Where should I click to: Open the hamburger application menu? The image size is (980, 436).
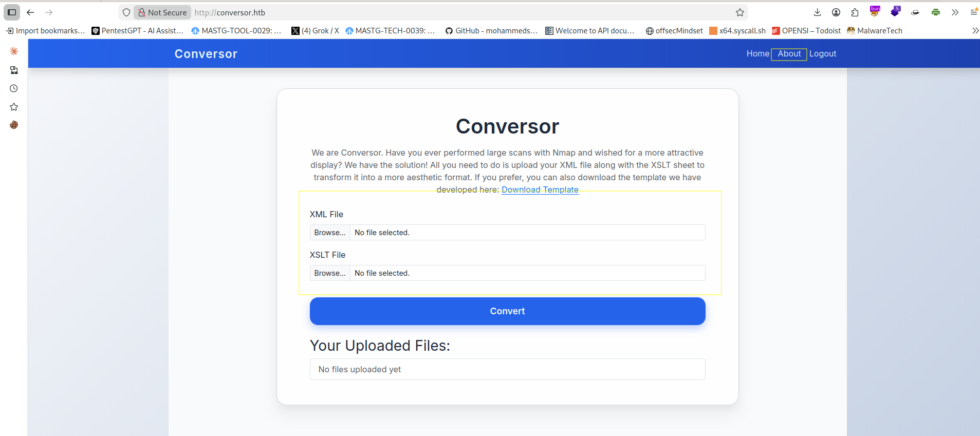pyautogui.click(x=974, y=12)
